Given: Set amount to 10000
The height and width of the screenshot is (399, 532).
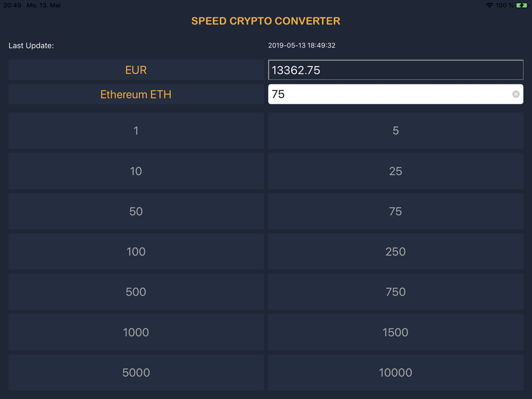Looking at the screenshot, I should click(395, 372).
